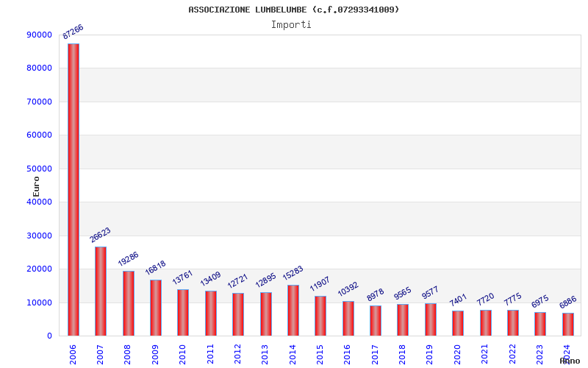Click the bar for 2024
The width and height of the screenshot is (588, 368).
(568, 325)
